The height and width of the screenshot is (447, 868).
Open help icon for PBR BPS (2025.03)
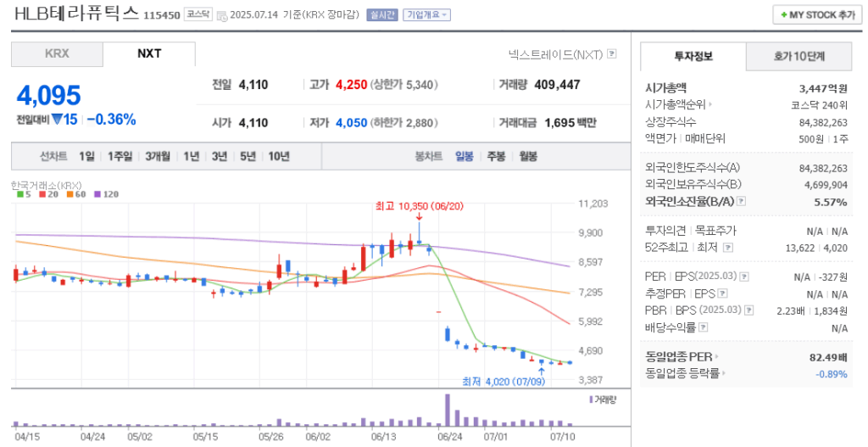click(x=749, y=310)
